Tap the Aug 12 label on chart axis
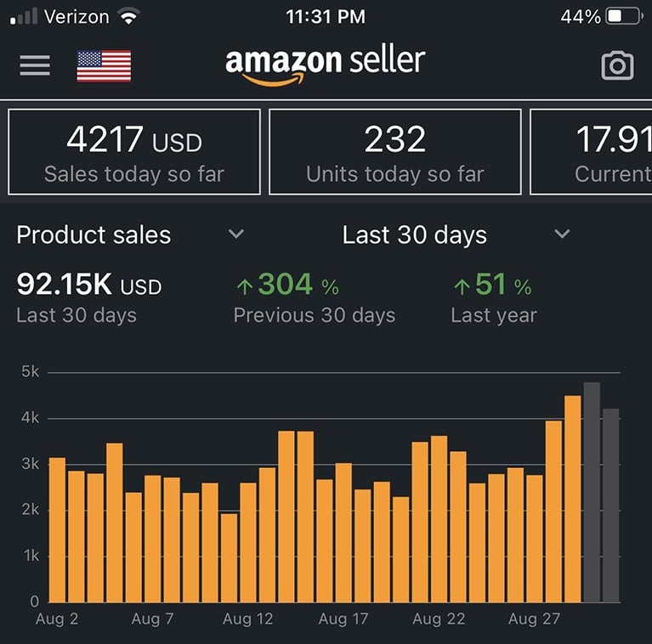This screenshot has height=644, width=652. point(248,619)
